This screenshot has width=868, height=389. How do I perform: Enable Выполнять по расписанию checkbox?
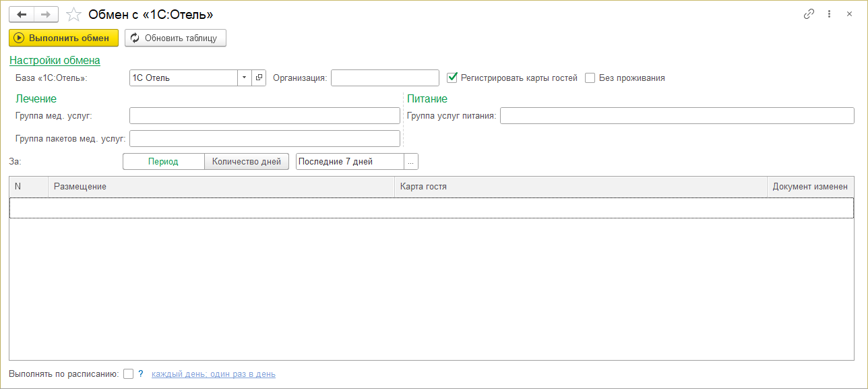pyautogui.click(x=129, y=373)
